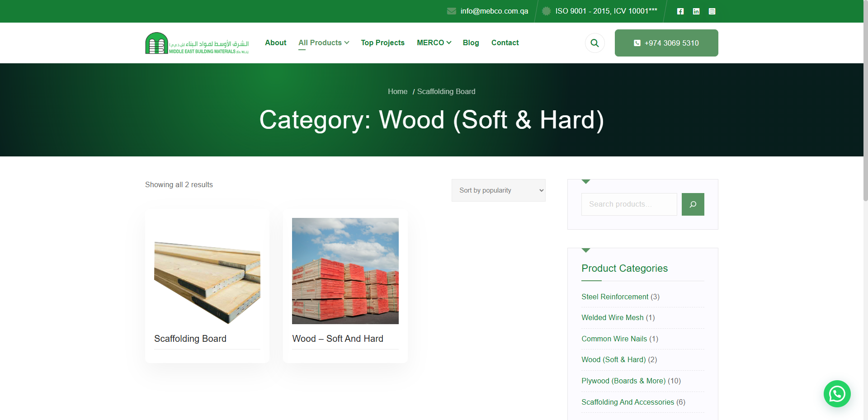This screenshot has width=868, height=420.
Task: Open Plywood (Boards & More) category
Action: [623, 381]
